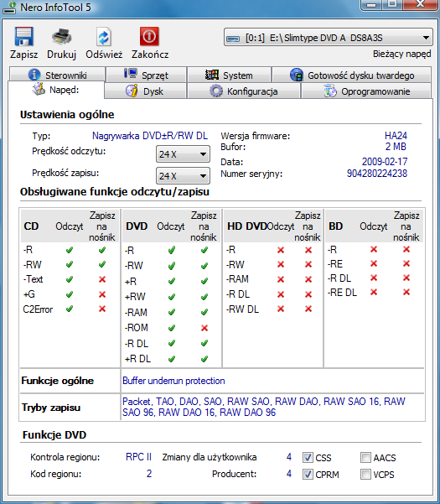440x504 pixels.
Task: Click green check for DVD +R DL write
Action: 204,359
